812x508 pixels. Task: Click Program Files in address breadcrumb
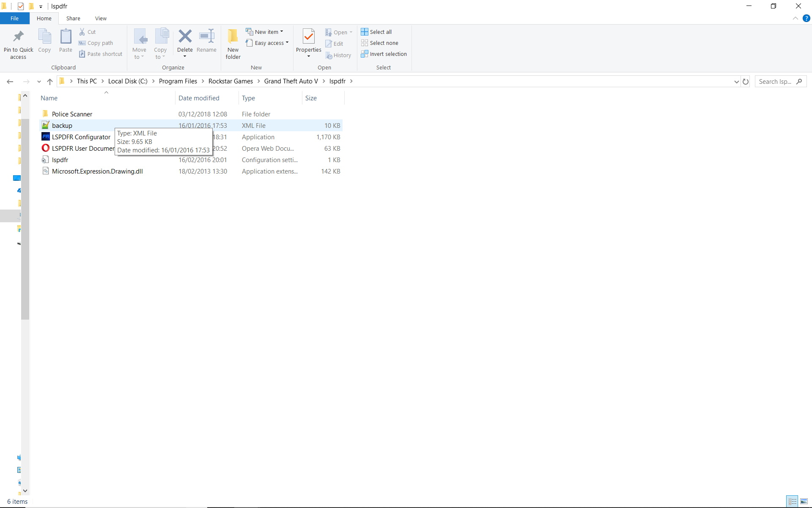point(178,81)
